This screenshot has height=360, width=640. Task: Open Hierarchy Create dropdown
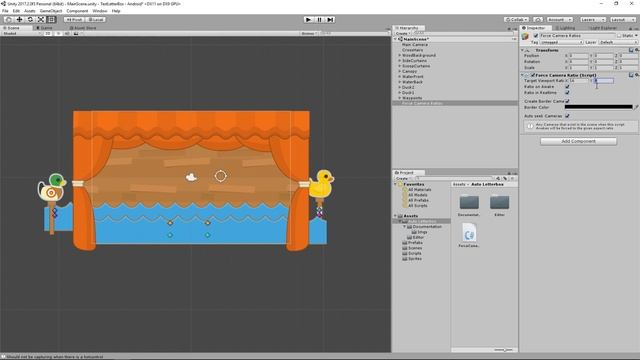[x=402, y=33]
